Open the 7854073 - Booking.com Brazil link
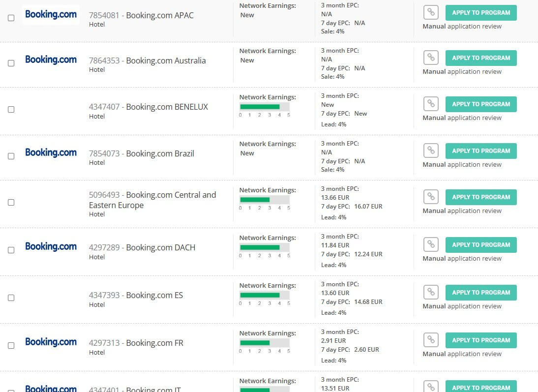The width and height of the screenshot is (538, 392). coord(141,154)
